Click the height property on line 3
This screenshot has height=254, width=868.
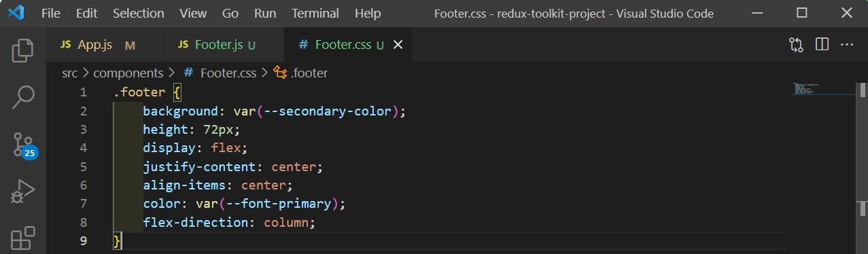pyautogui.click(x=165, y=129)
